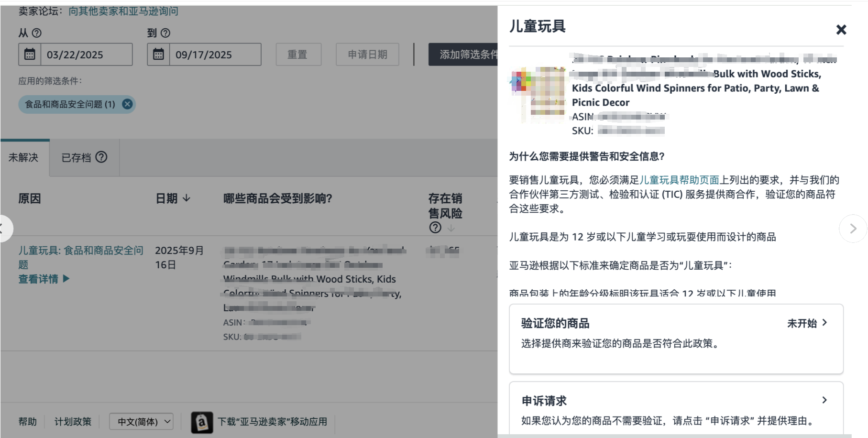868x438 pixels.
Task: Close the 儿童玩具 side panel
Action: coord(841,30)
